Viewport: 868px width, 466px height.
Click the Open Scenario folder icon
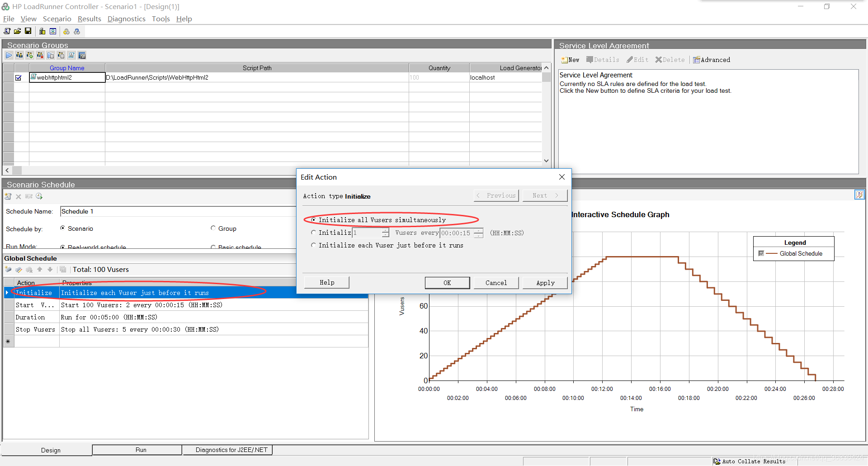[17, 31]
